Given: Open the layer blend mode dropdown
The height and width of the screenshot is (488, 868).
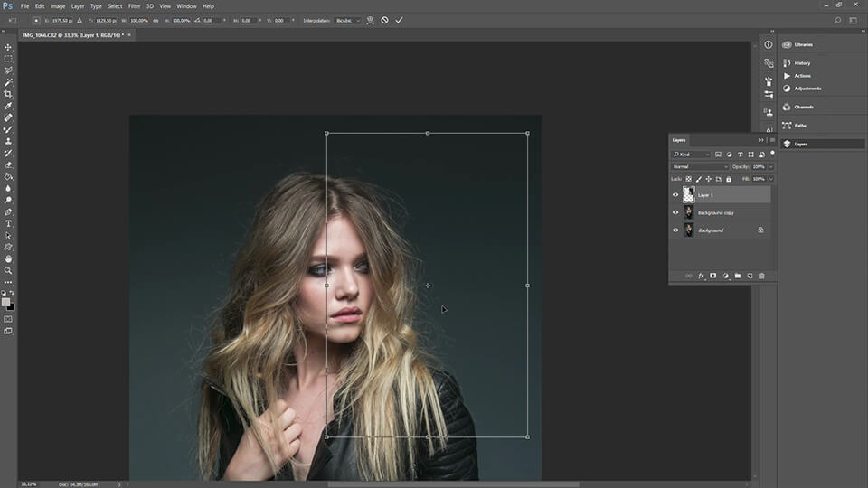Looking at the screenshot, I should click(700, 166).
